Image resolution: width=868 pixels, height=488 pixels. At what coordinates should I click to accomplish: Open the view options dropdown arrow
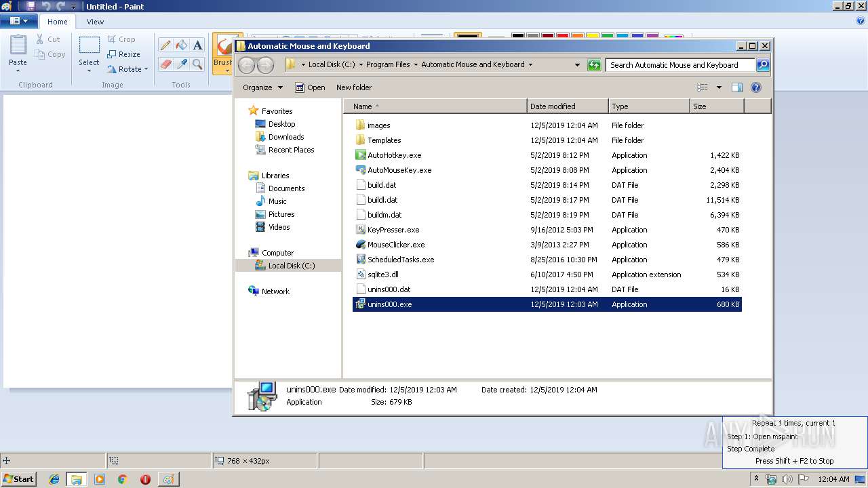(719, 87)
